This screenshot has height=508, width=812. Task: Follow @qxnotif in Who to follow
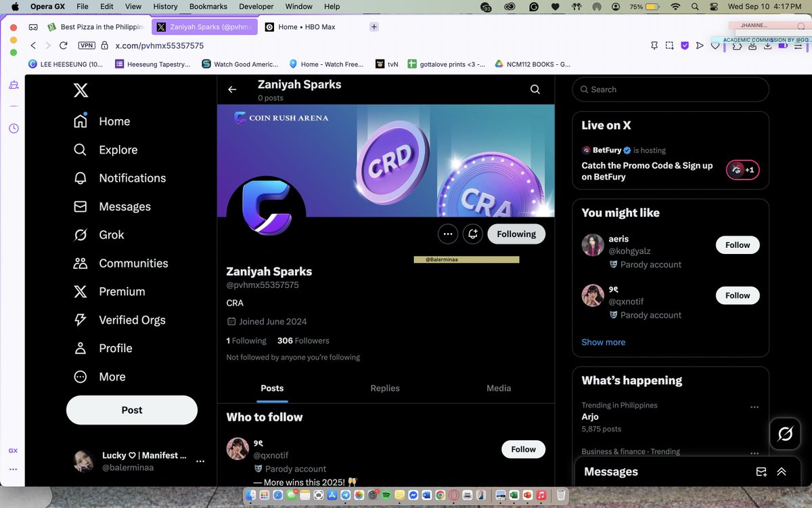(x=523, y=449)
